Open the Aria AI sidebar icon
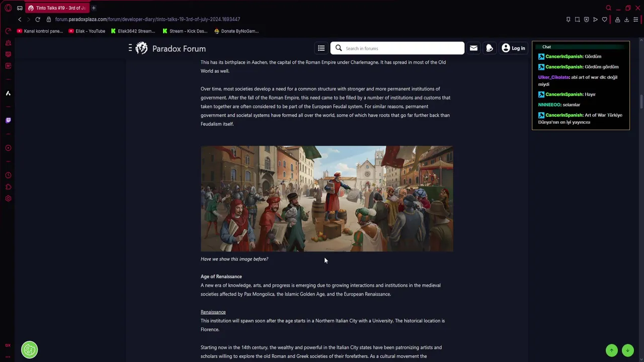The width and height of the screenshot is (644, 362). pos(8,93)
